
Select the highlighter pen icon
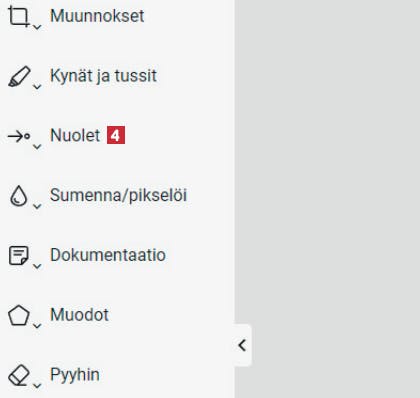pos(19,76)
